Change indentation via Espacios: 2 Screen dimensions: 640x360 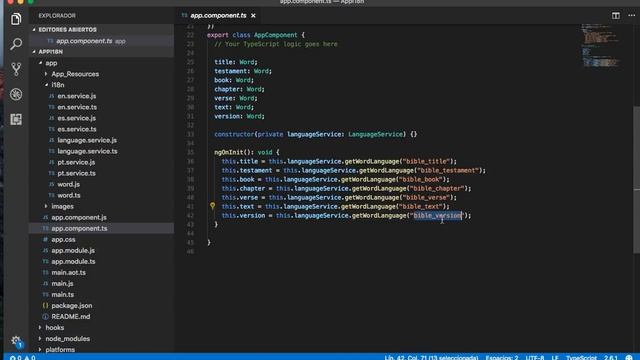[x=502, y=357]
